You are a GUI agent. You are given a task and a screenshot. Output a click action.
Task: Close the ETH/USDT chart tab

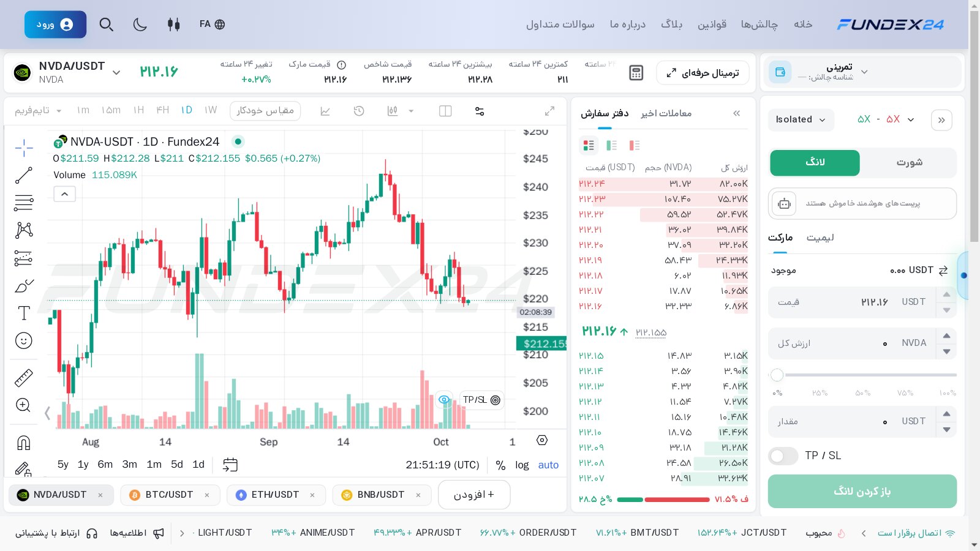pyautogui.click(x=312, y=495)
